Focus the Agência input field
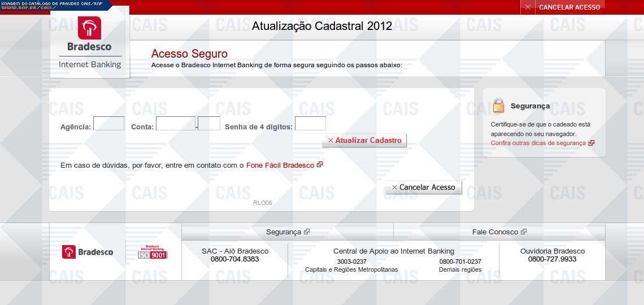644x305 pixels. click(x=108, y=124)
